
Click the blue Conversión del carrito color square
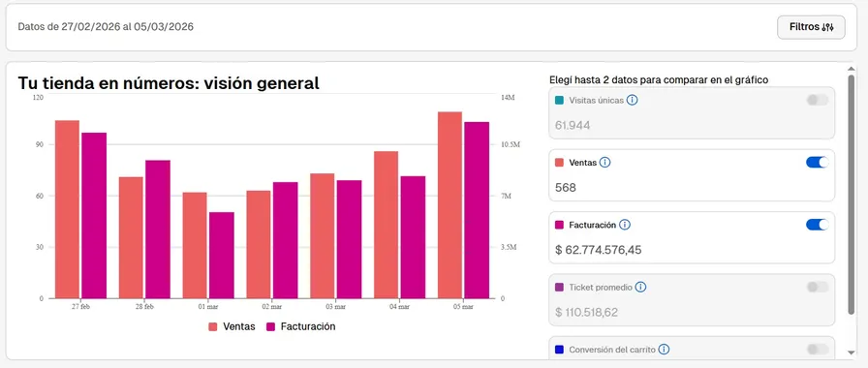coord(559,350)
